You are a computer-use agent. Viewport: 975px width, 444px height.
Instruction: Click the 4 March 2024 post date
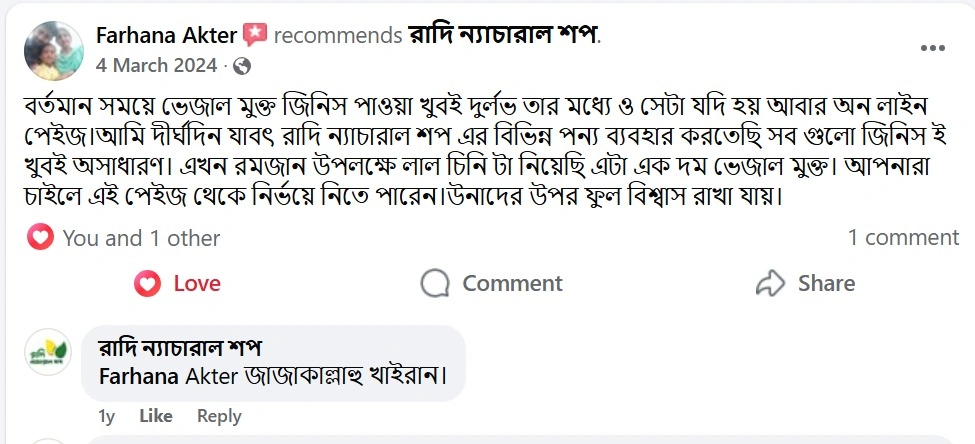coord(156,66)
